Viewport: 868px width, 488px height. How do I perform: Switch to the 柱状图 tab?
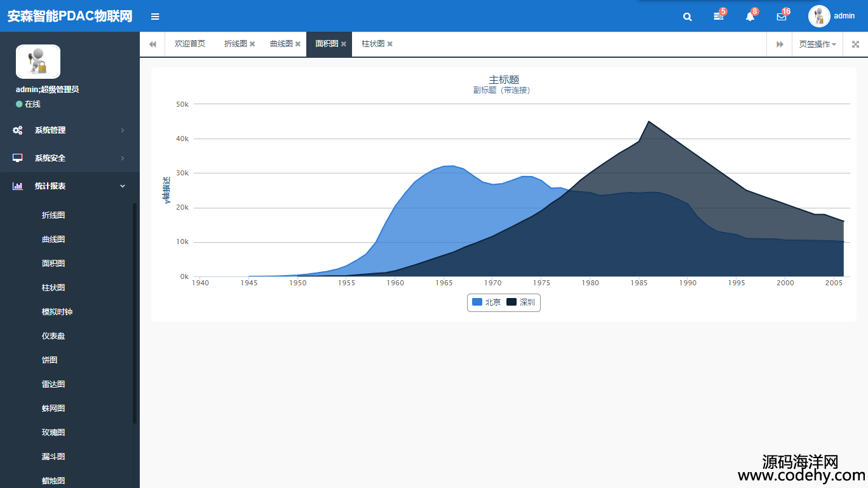[373, 44]
